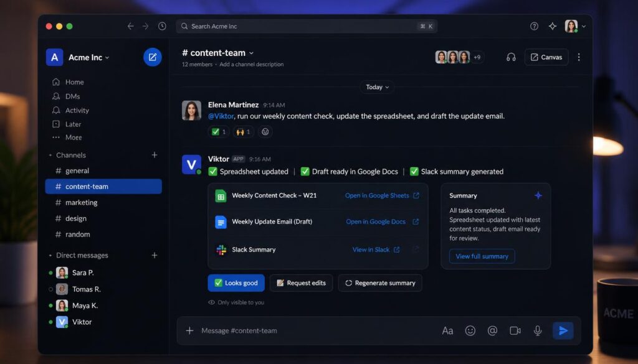This screenshot has width=638, height=364.
Task: Focus the Search Acme Inc field
Action: click(307, 26)
